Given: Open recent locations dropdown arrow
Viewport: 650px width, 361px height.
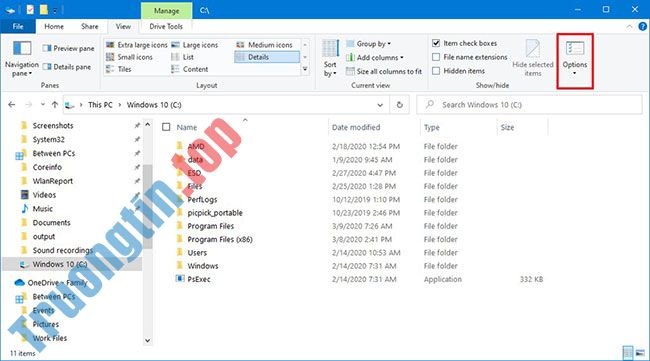Looking at the screenshot, I should coord(43,105).
